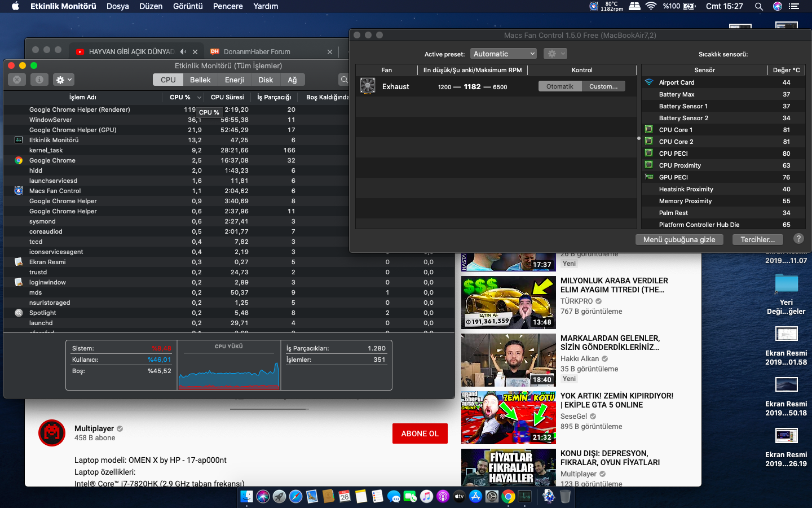Image resolution: width=812 pixels, height=508 pixels.
Task: Open the MILYONLUK ARABA VERDILER video thumbnail
Action: (509, 303)
